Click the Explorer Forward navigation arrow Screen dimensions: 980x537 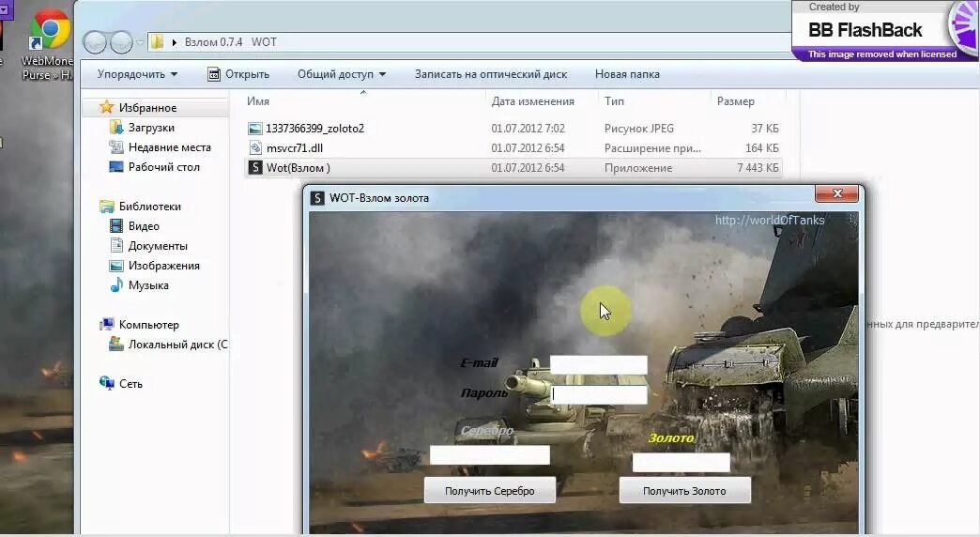121,42
